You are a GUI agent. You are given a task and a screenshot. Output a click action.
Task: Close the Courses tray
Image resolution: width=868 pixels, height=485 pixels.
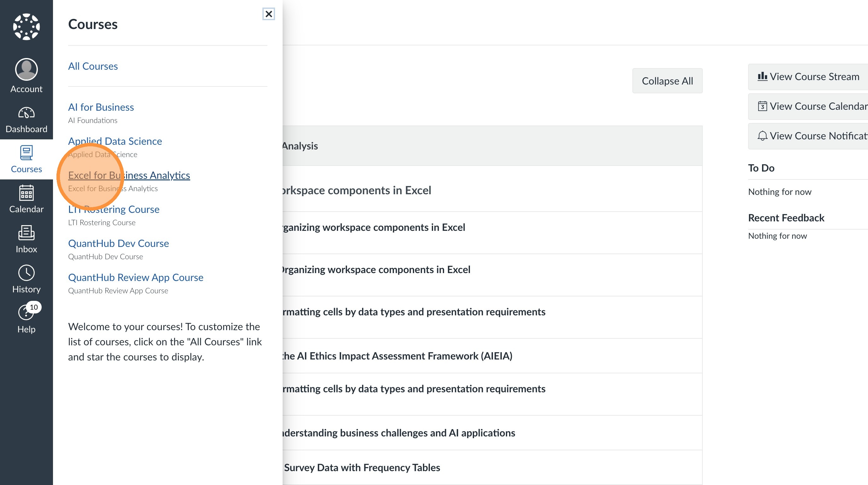tap(268, 14)
